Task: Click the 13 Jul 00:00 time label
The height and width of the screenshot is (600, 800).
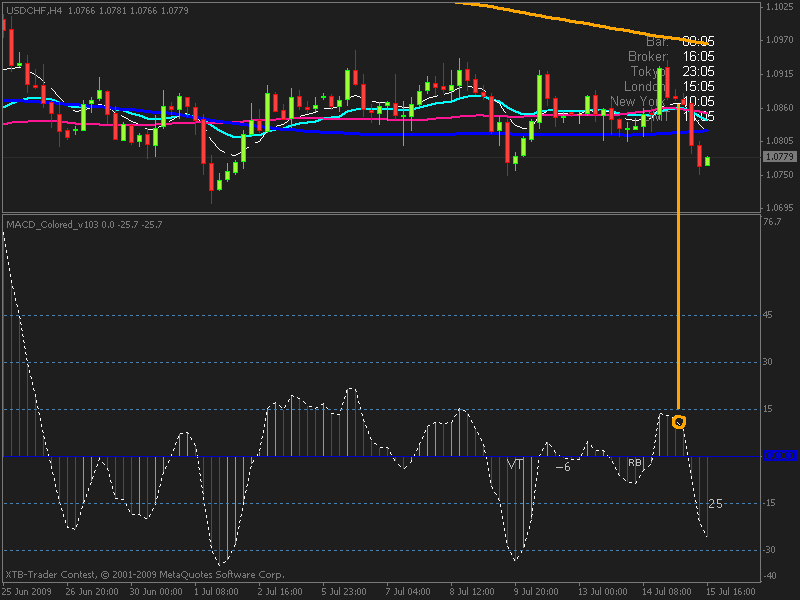Action: coord(603,592)
